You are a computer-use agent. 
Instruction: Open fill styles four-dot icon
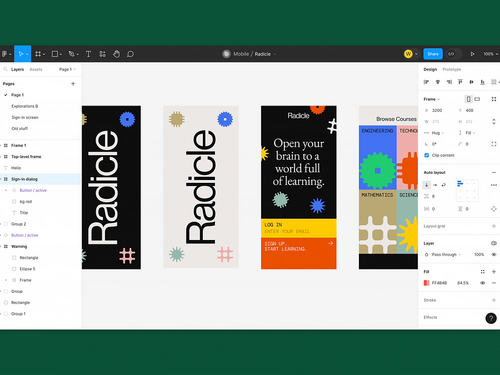pos(482,272)
